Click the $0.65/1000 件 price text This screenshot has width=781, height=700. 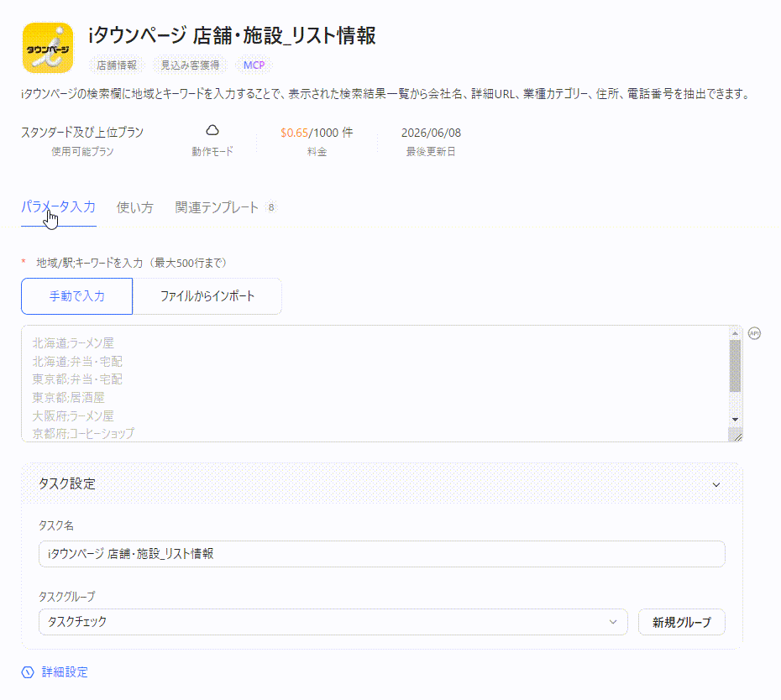[x=317, y=133]
